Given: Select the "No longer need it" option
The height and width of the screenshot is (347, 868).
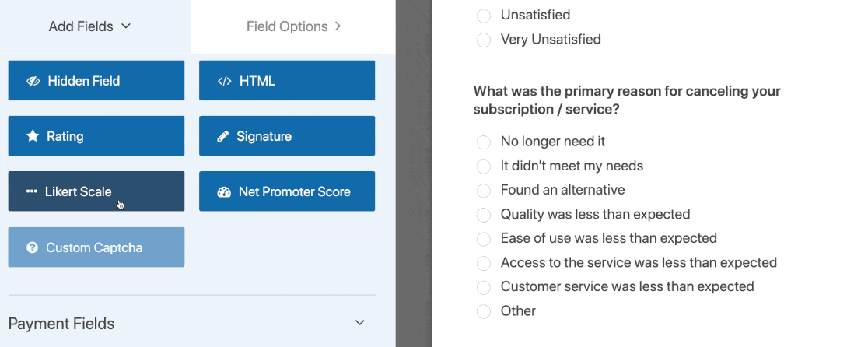Looking at the screenshot, I should [x=483, y=142].
